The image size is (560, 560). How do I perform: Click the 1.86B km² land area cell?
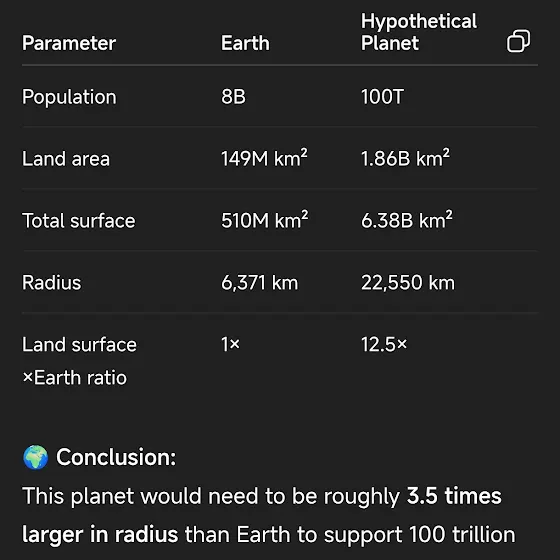click(x=405, y=158)
